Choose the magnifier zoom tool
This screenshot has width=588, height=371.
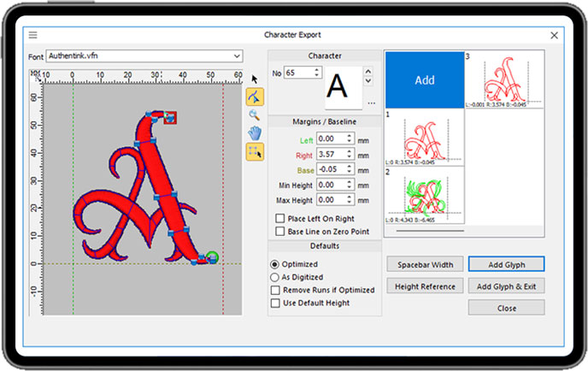click(x=254, y=115)
